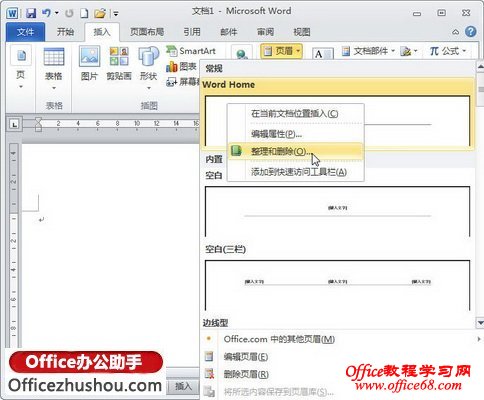
Task: Click 删除页眉(R) to remove header
Action: coord(246,374)
